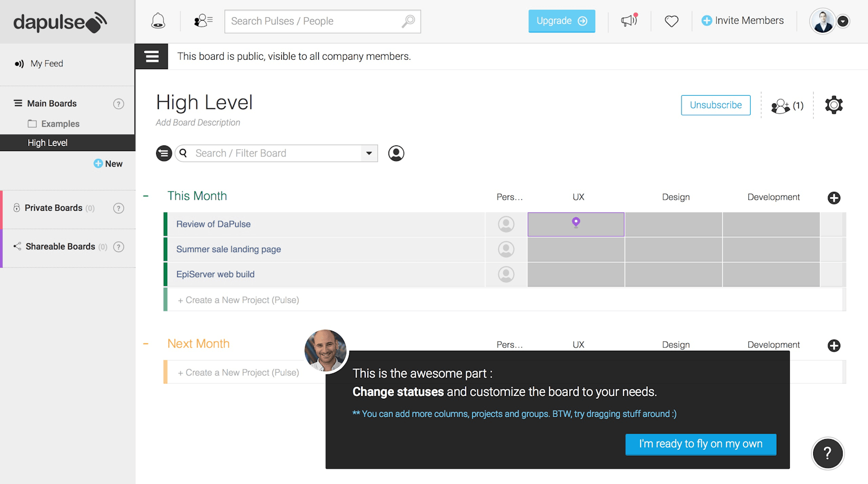Open the heart favorites icon
The height and width of the screenshot is (484, 868).
click(671, 21)
